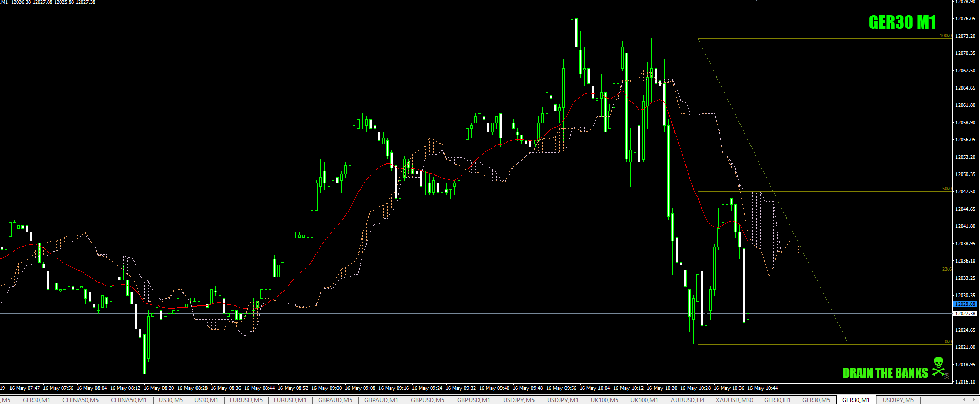
Task: Switch to the GER30,H1 chart tab
Action: point(777,400)
